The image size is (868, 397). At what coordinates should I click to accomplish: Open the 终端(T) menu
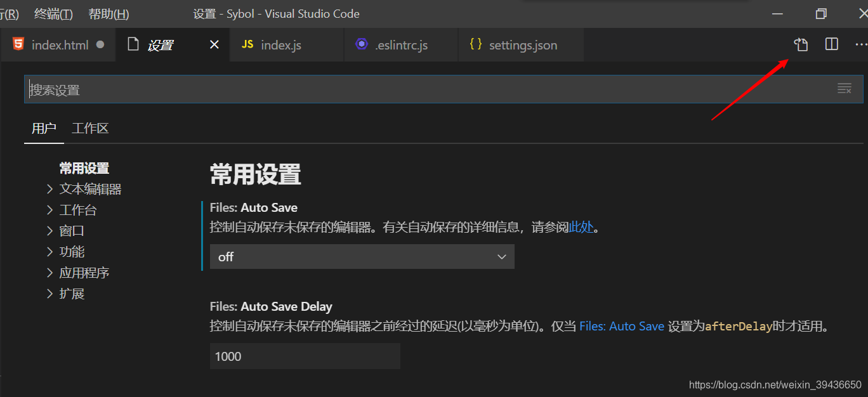53,14
